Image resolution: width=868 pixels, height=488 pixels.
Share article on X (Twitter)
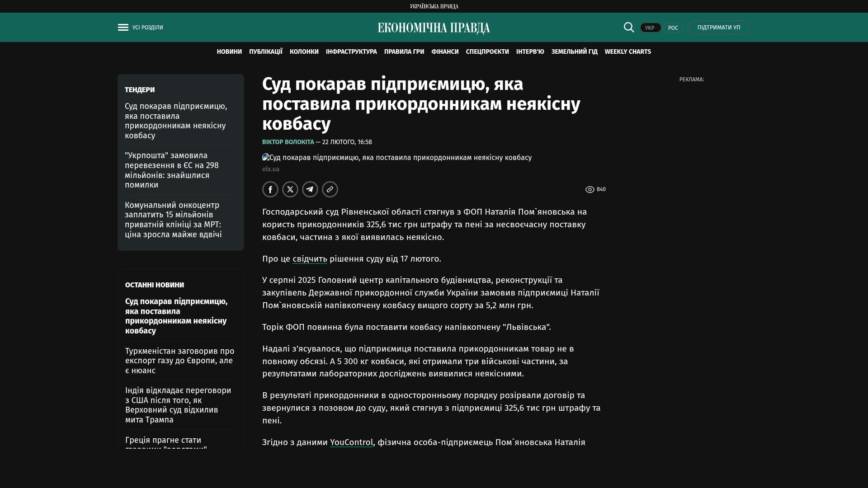pyautogui.click(x=290, y=189)
